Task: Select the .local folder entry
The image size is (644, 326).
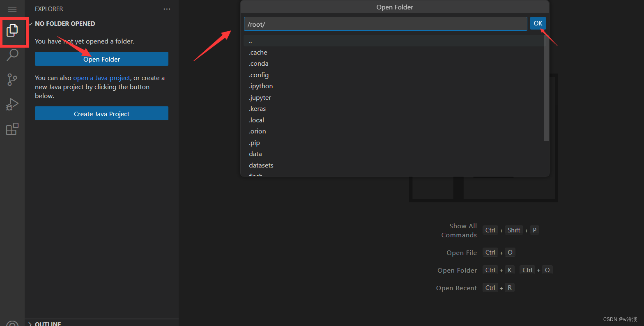Action: coord(393,120)
